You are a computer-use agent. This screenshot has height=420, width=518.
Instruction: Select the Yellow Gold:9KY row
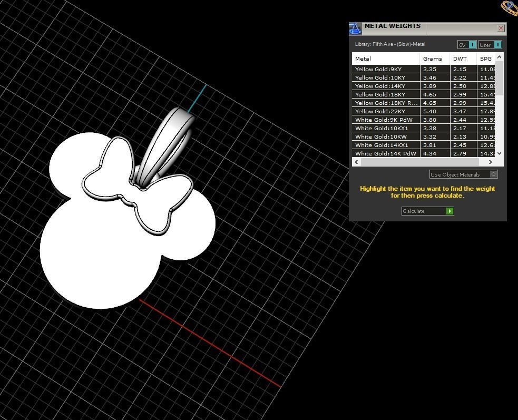pyautogui.click(x=423, y=69)
